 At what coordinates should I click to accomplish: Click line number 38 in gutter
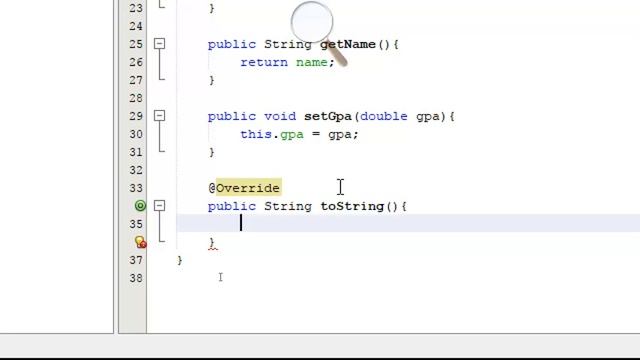[136, 278]
